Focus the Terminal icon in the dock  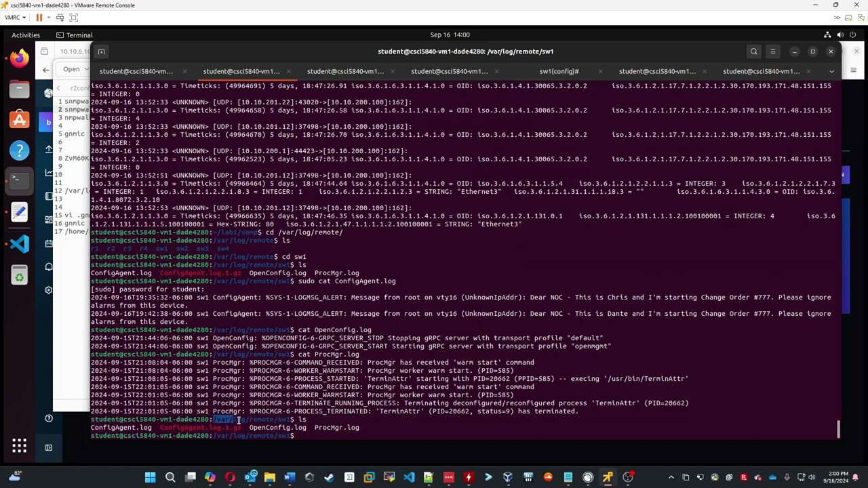(19, 180)
